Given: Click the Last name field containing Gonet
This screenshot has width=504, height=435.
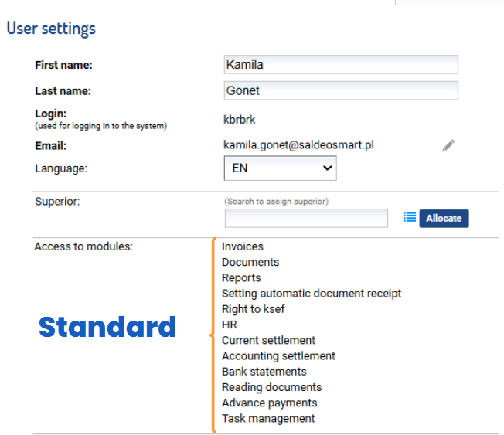Looking at the screenshot, I should coord(341,90).
